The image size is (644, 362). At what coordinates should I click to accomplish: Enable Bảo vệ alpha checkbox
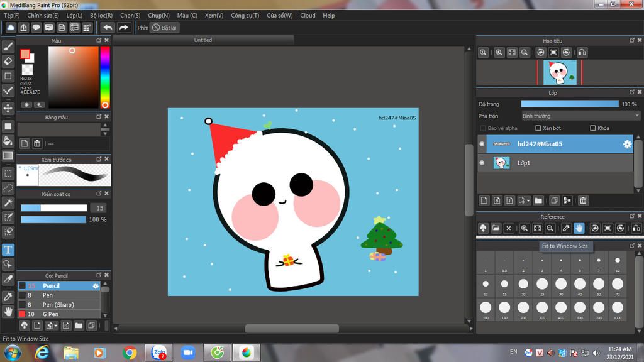pos(483,128)
